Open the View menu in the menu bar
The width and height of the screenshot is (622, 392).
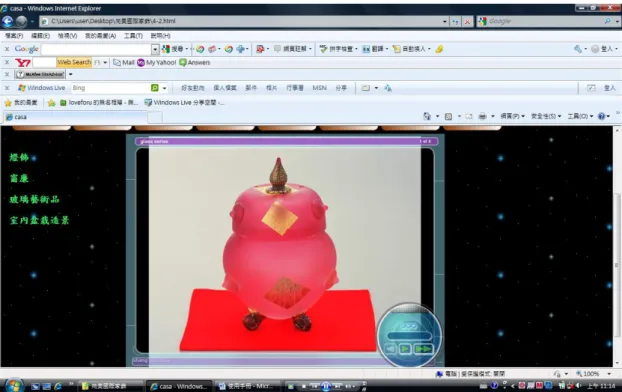(67, 36)
